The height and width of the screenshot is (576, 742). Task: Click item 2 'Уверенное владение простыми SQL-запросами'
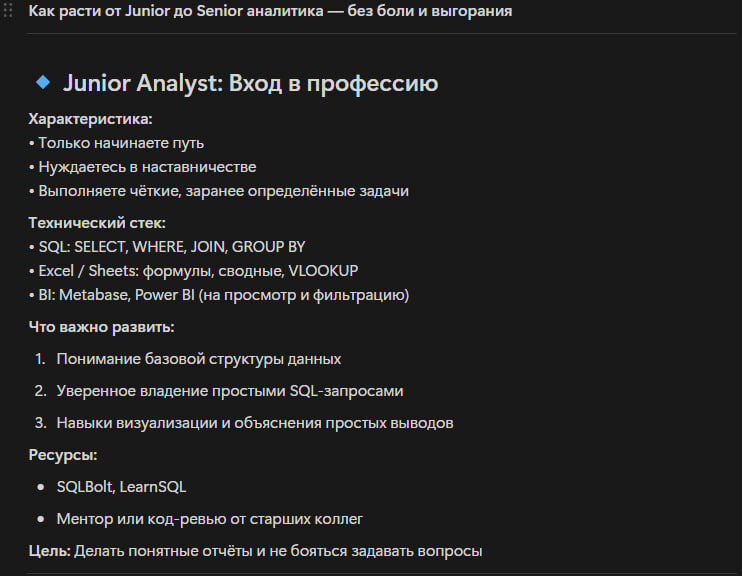pos(230,391)
